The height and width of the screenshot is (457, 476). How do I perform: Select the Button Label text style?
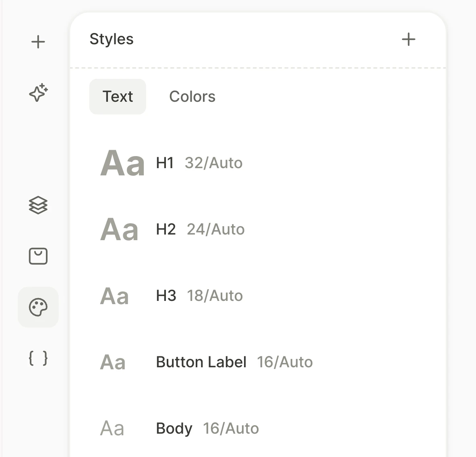tap(258, 362)
